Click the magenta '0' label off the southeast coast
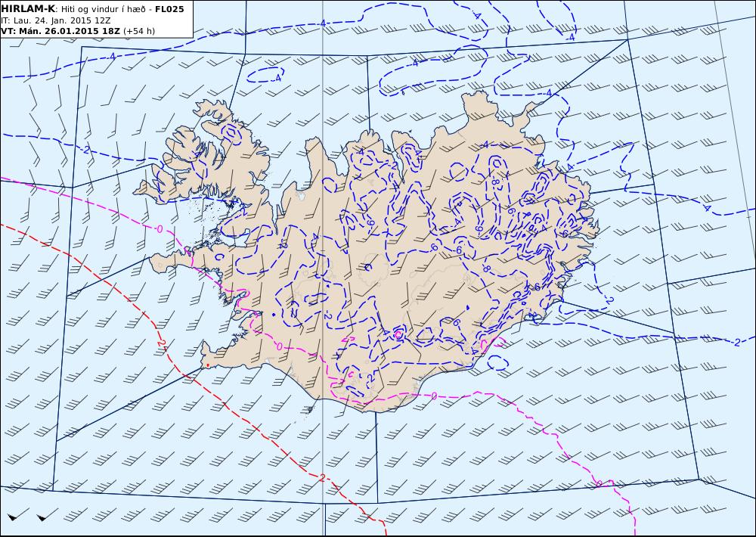The width and height of the screenshot is (756, 537). click(x=434, y=396)
